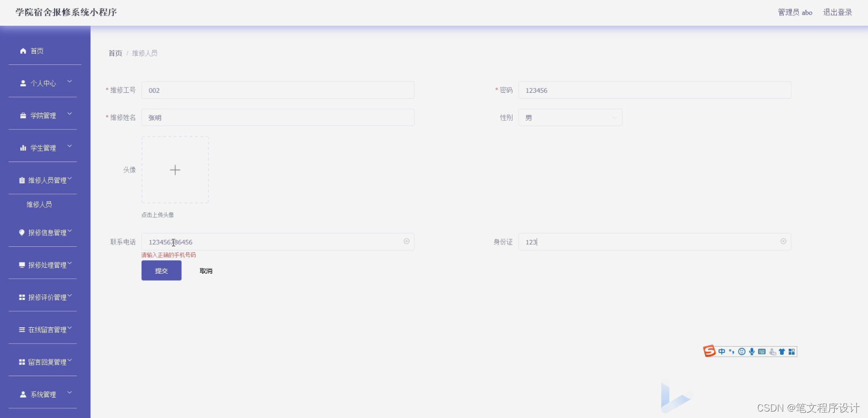Expand 报修评价管理 chevron in sidebar
Viewport: 868px width, 418px height.
coord(70,296)
